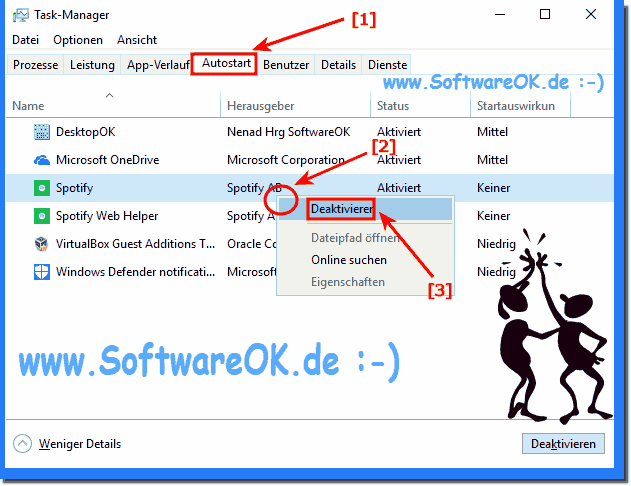Switch to the Dienste tab

388,65
